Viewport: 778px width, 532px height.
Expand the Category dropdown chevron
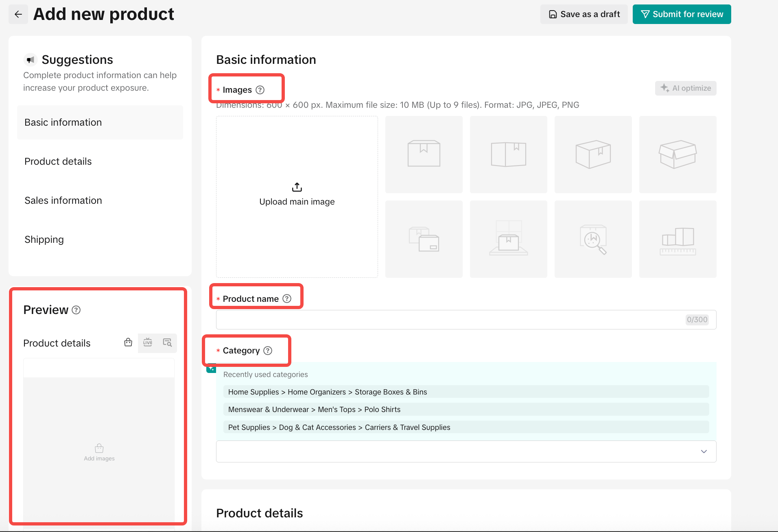[x=704, y=451]
